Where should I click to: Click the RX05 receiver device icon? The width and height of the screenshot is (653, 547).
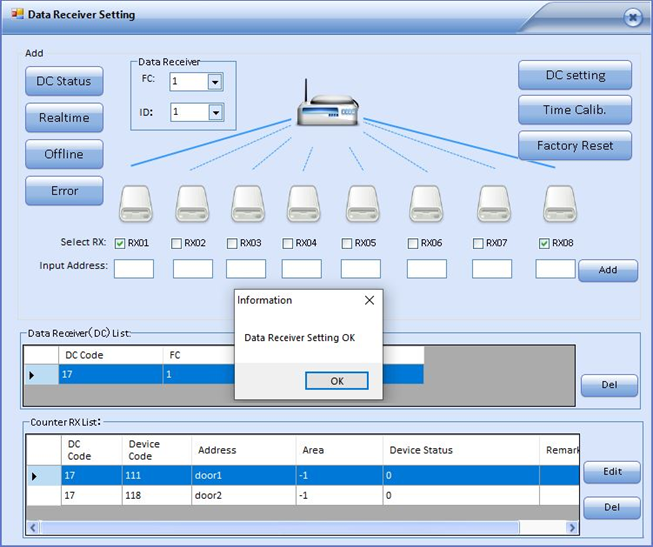pos(362,204)
